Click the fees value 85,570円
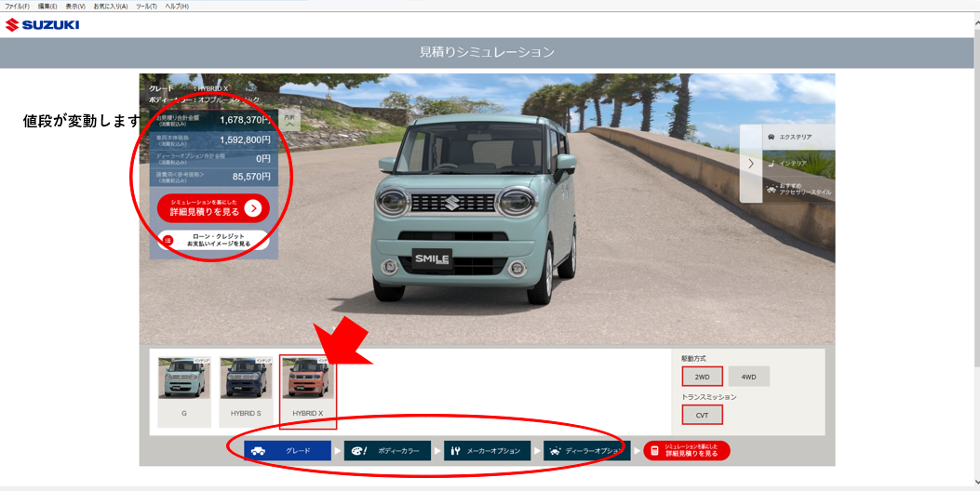 (x=251, y=177)
